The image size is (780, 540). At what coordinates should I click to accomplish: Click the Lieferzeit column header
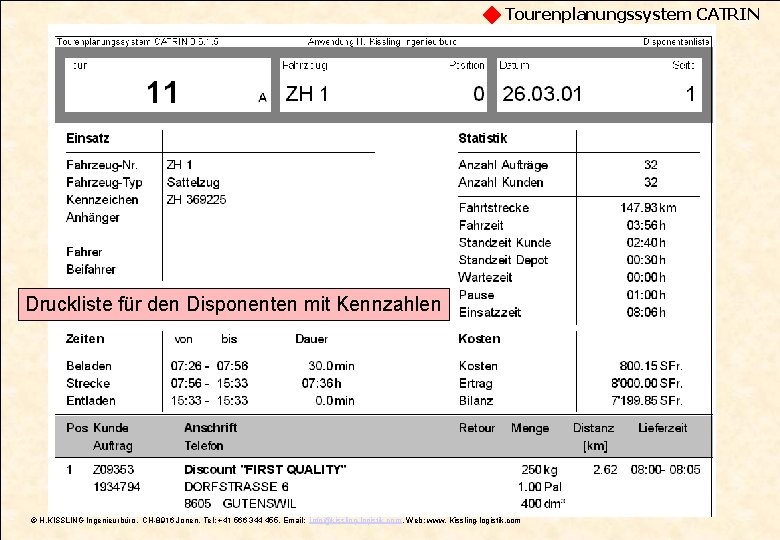(663, 428)
